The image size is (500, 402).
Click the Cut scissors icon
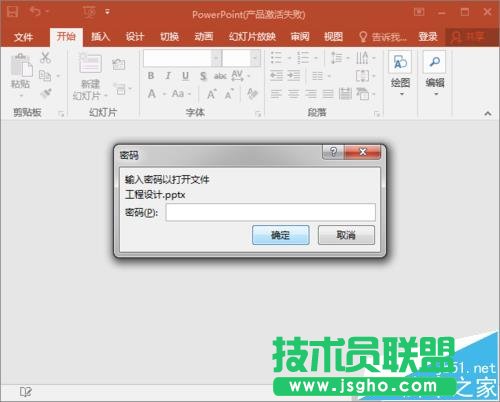click(x=45, y=57)
